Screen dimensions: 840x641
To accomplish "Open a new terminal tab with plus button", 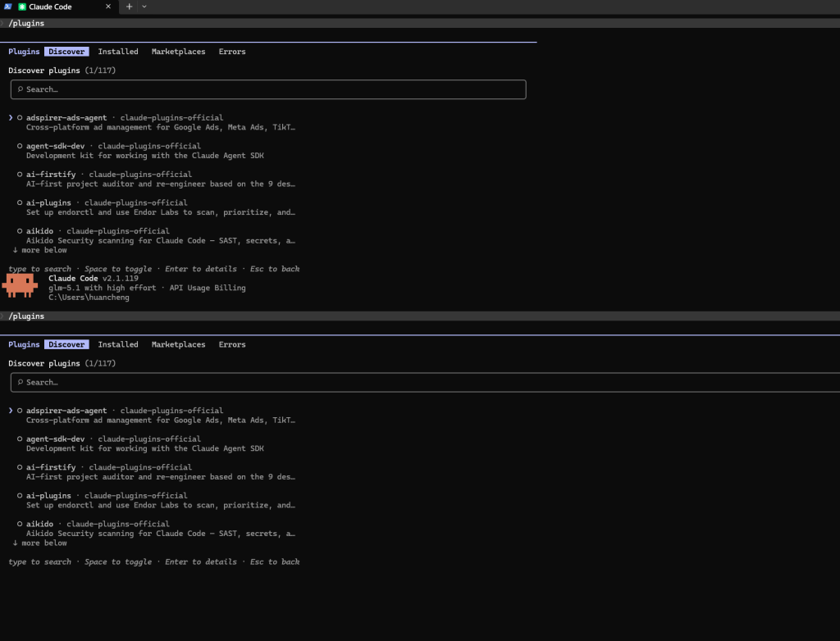I will point(129,7).
